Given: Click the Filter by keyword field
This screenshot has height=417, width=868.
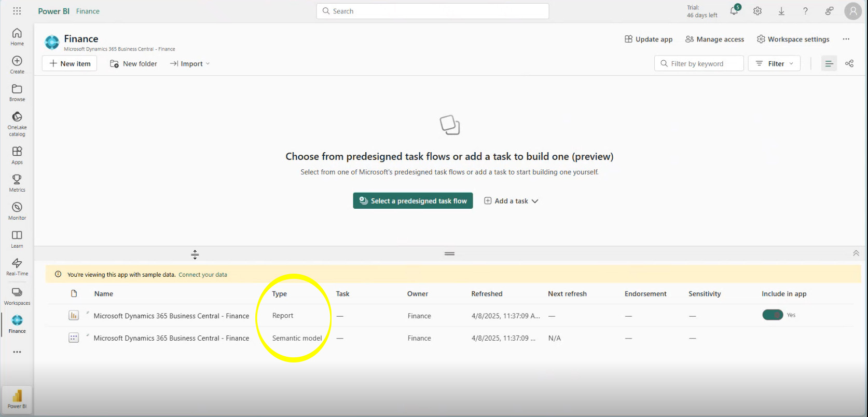Looking at the screenshot, I should [699, 63].
